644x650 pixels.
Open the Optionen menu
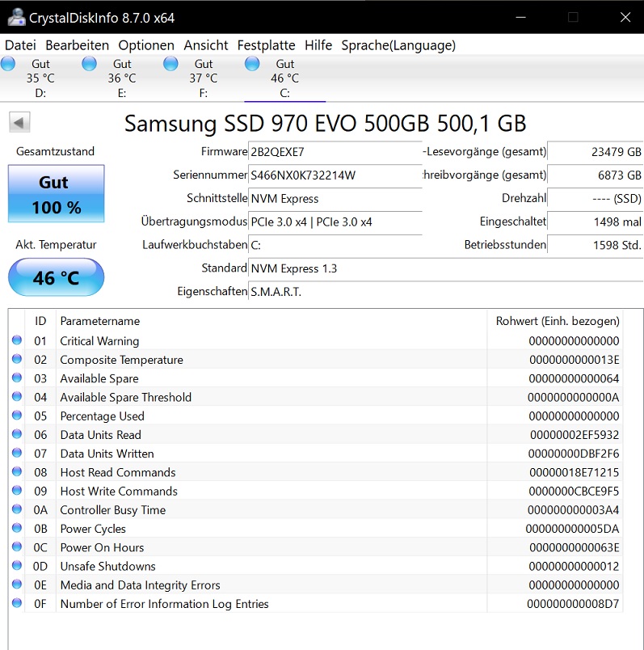point(146,44)
